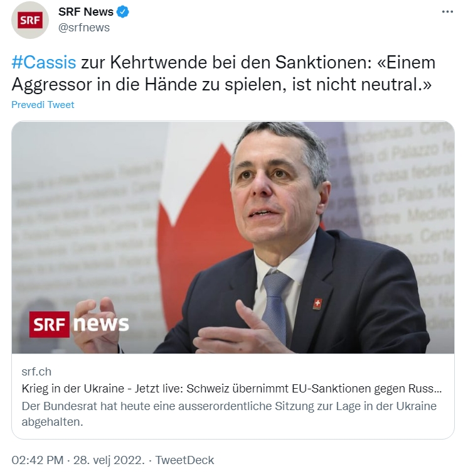Click the 28. velj 2022. date

(109, 460)
